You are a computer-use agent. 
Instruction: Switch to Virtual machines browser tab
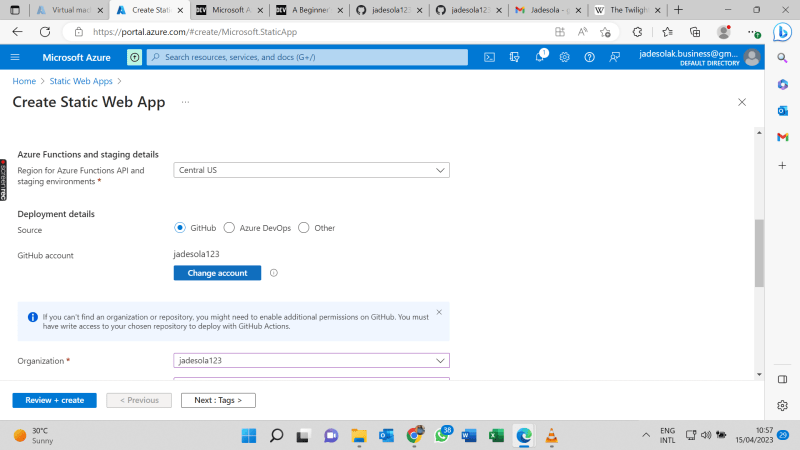[x=70, y=10]
